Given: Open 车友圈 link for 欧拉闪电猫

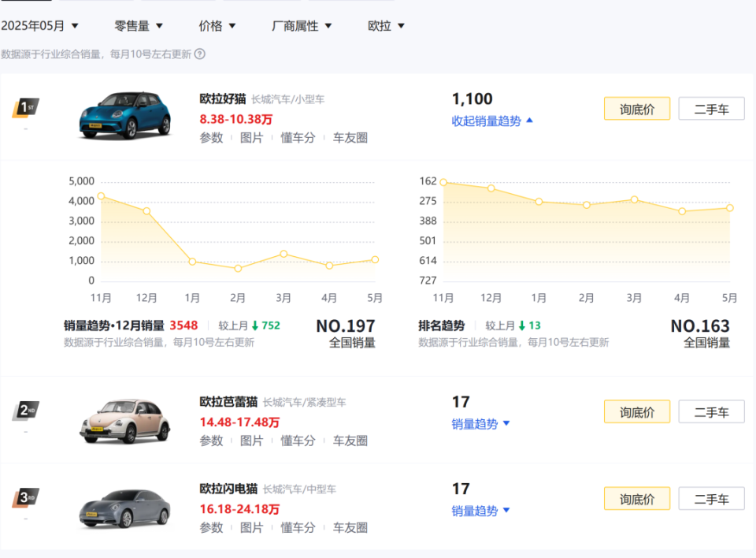Looking at the screenshot, I should [x=350, y=528].
